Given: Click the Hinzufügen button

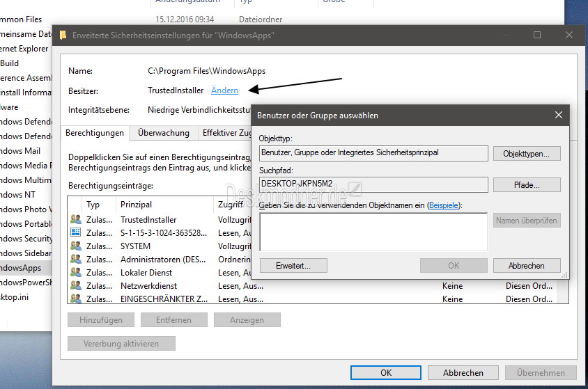Looking at the screenshot, I should [101, 319].
